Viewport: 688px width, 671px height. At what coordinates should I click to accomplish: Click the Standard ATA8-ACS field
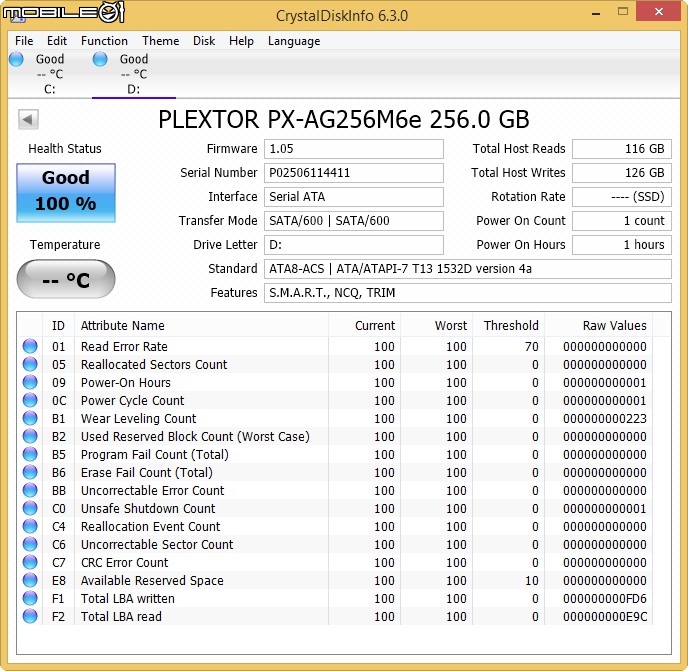[468, 269]
